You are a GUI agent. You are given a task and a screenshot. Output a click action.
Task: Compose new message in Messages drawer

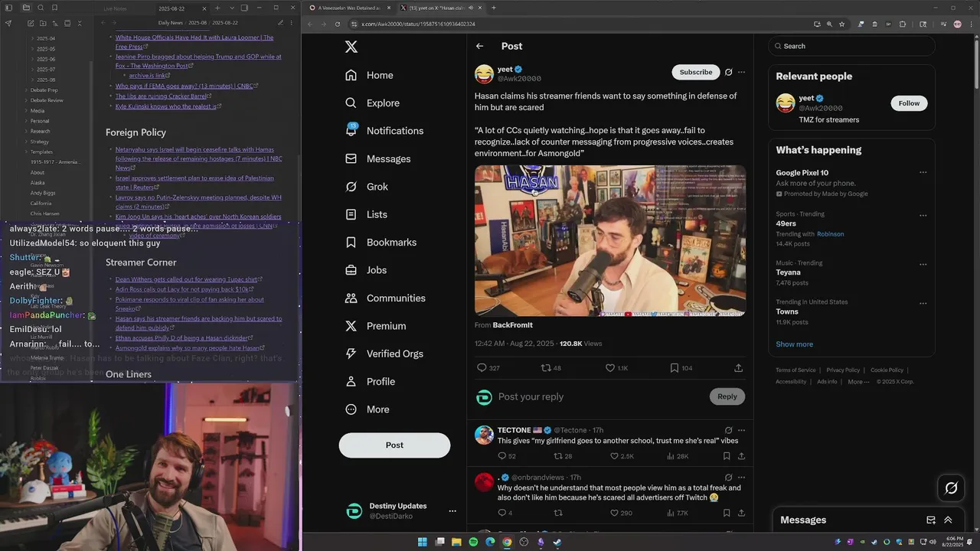(x=931, y=520)
